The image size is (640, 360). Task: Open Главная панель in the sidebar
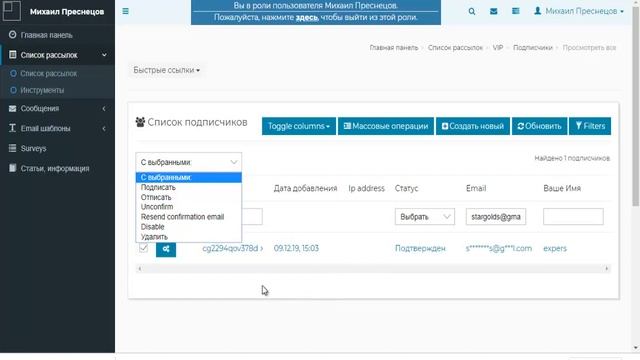[47, 35]
